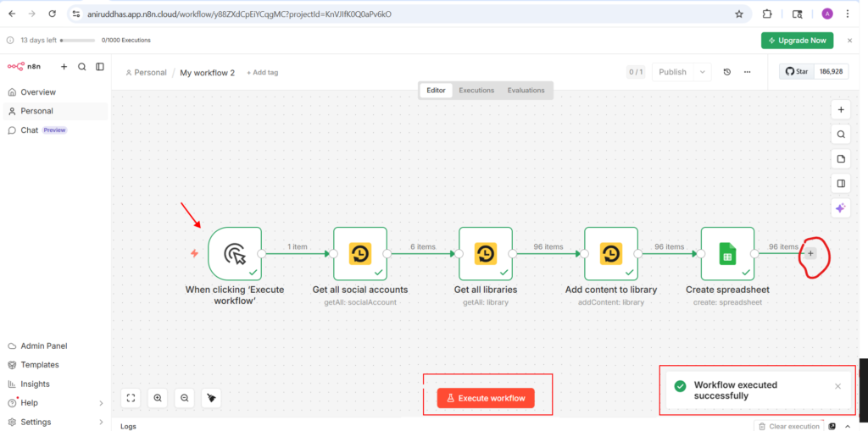Click the 1 item connection label

click(x=297, y=246)
